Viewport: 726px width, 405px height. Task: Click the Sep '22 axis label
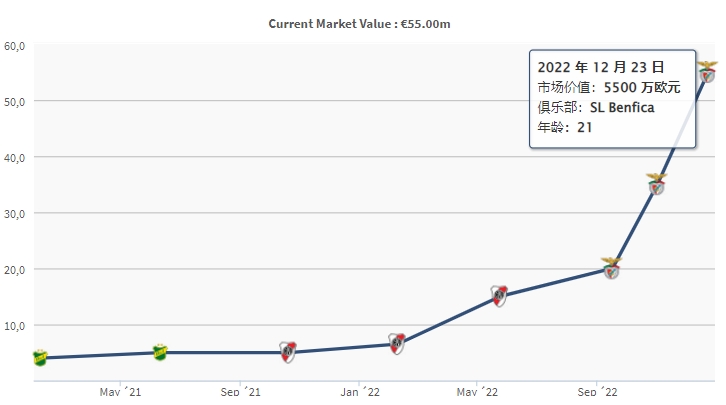[x=597, y=392]
